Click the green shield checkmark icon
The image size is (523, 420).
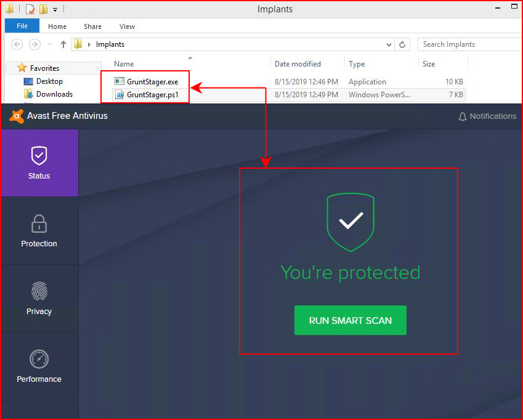coord(351,222)
